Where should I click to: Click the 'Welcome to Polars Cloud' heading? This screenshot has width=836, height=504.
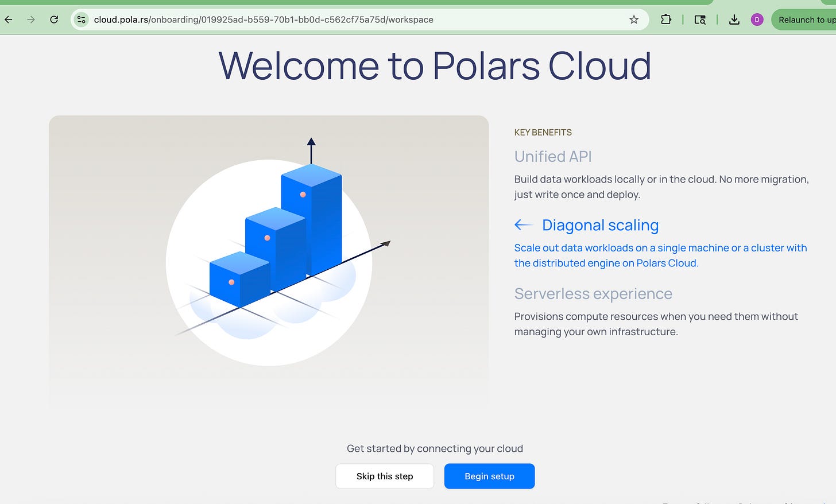pos(435,65)
